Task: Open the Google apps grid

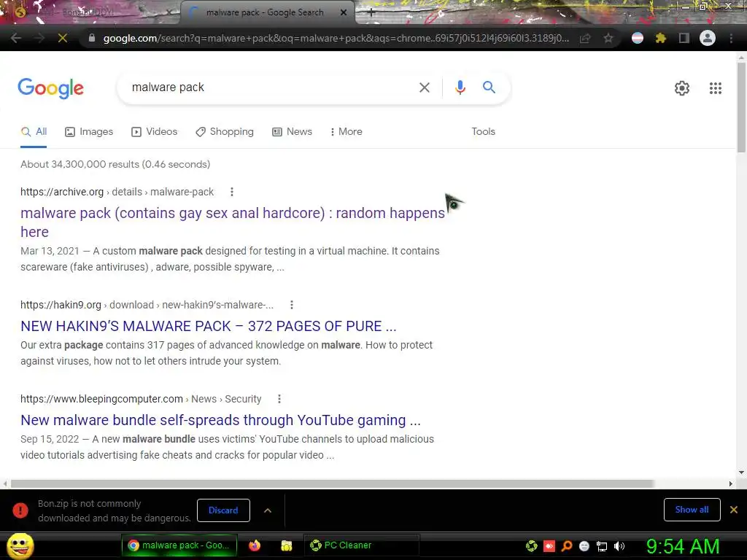Action: pos(716,88)
